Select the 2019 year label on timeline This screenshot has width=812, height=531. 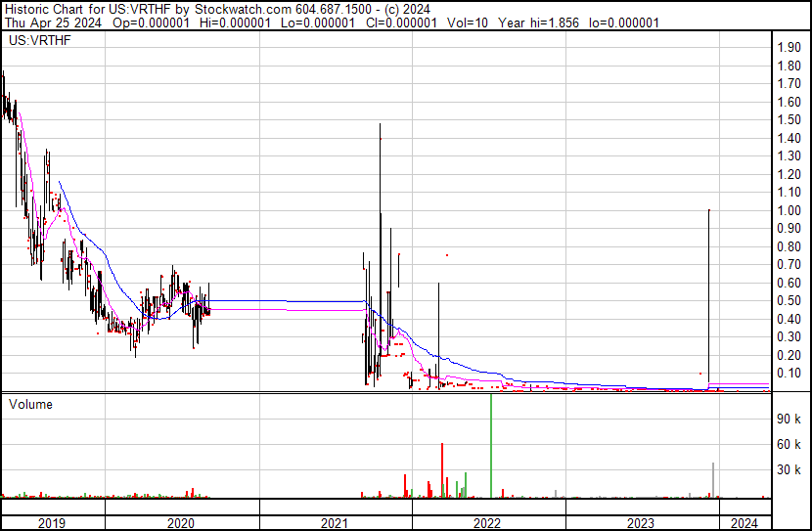(52, 523)
